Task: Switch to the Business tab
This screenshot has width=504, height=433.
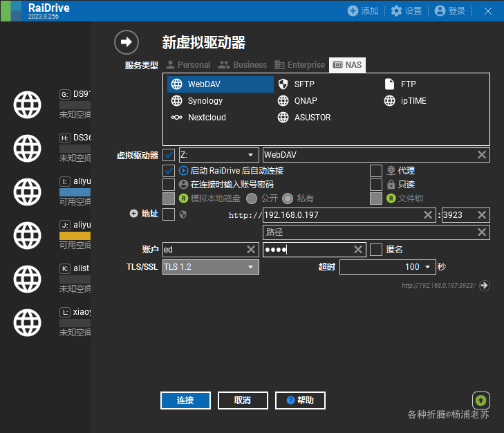Action: point(243,64)
